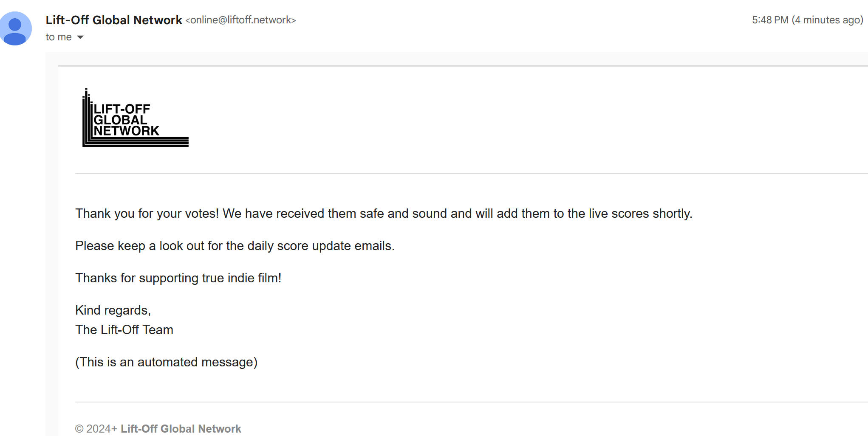Click the vertical bars of the logo
Image resolution: width=868 pixels, height=436 pixels.
point(87,117)
